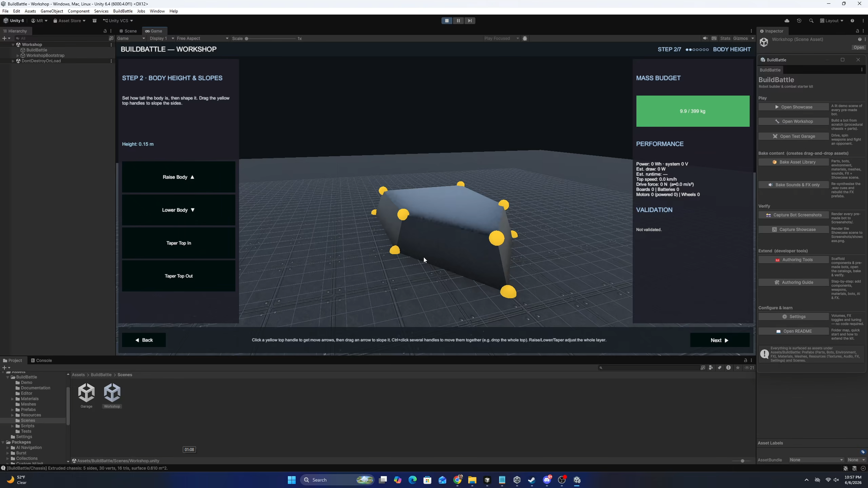Open the Unity cloud services icon
This screenshot has height=488, width=868.
point(787,21)
